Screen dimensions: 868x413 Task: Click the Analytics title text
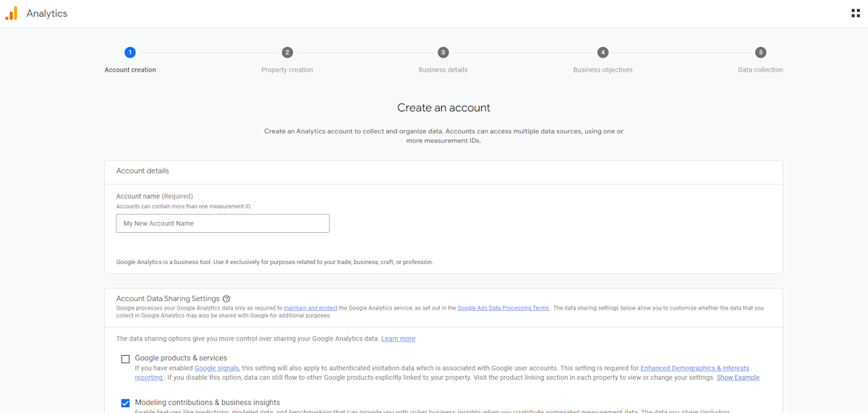[x=47, y=14]
